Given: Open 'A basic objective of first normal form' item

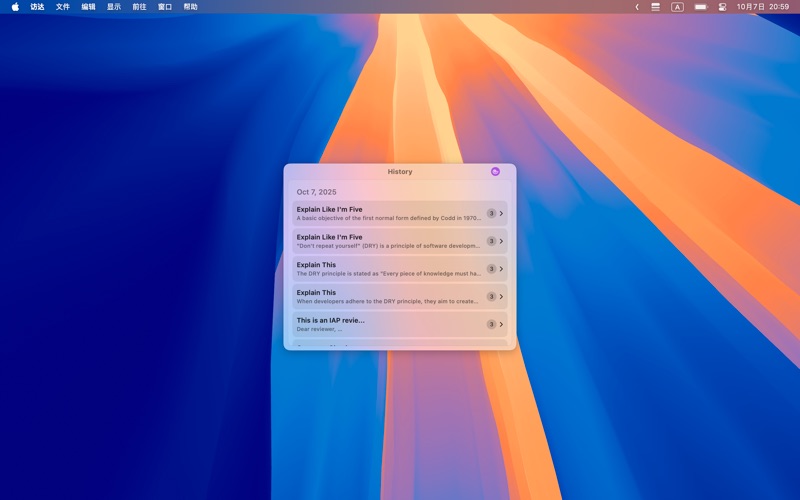Looking at the screenshot, I should [x=390, y=213].
